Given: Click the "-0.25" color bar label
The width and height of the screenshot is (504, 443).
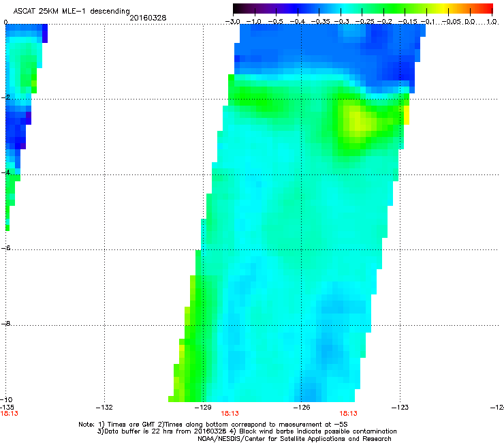Looking at the screenshot, I should click(364, 22).
